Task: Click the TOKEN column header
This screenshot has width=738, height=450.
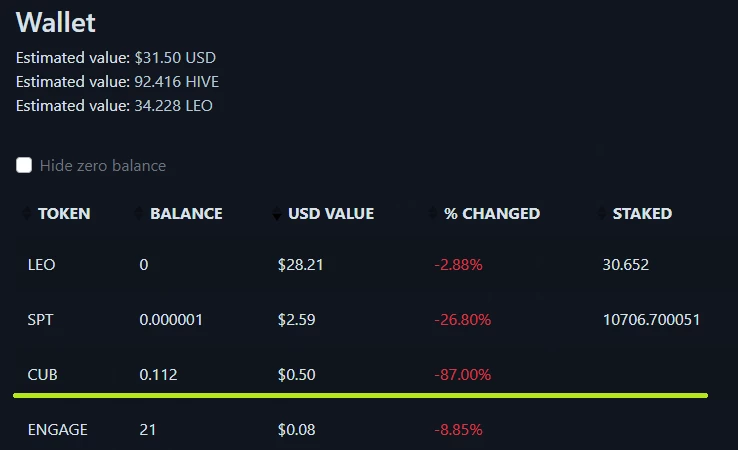Action: pos(64,214)
